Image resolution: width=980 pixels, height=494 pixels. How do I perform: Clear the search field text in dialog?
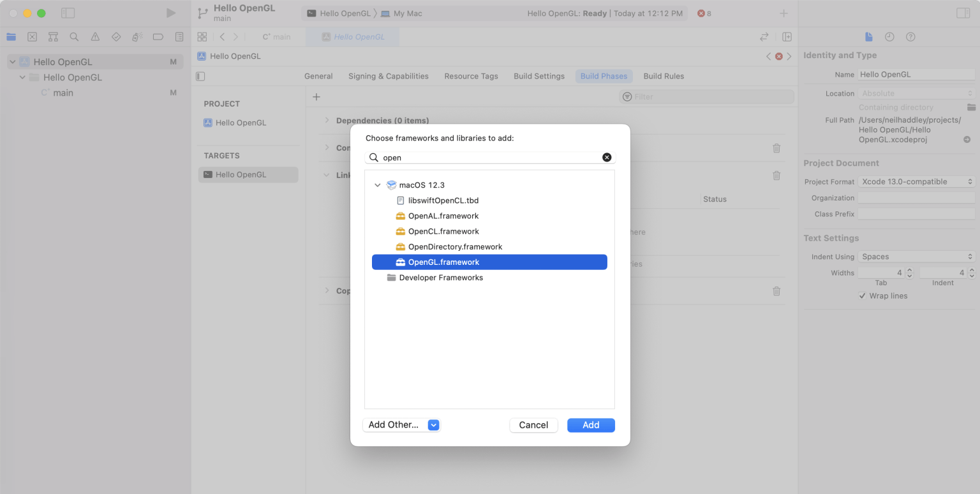(x=607, y=157)
